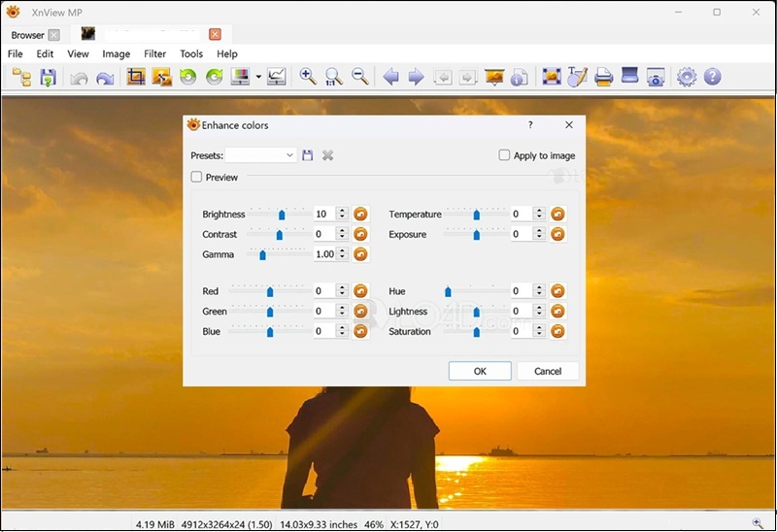Go to previous image blue arrow
The height and width of the screenshot is (532, 777).
[390, 77]
